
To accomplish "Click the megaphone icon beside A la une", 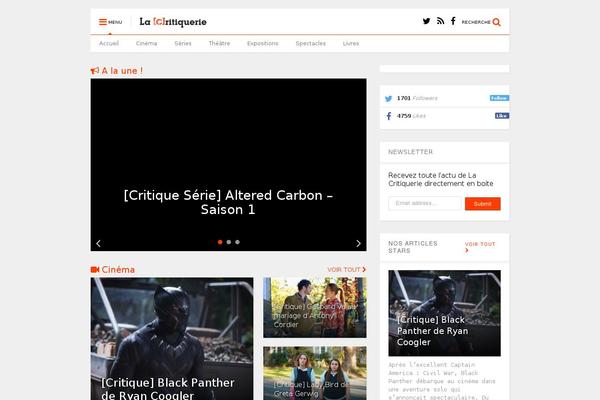I will (x=95, y=71).
